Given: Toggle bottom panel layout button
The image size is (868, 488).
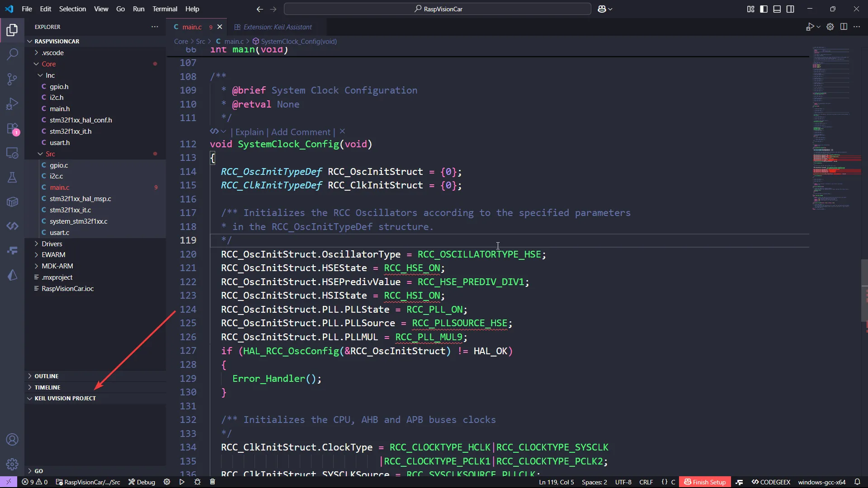Looking at the screenshot, I should [x=777, y=9].
